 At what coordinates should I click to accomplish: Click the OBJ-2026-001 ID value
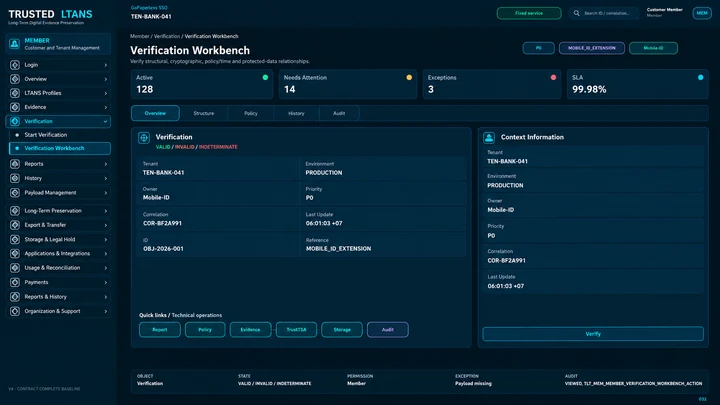click(163, 249)
